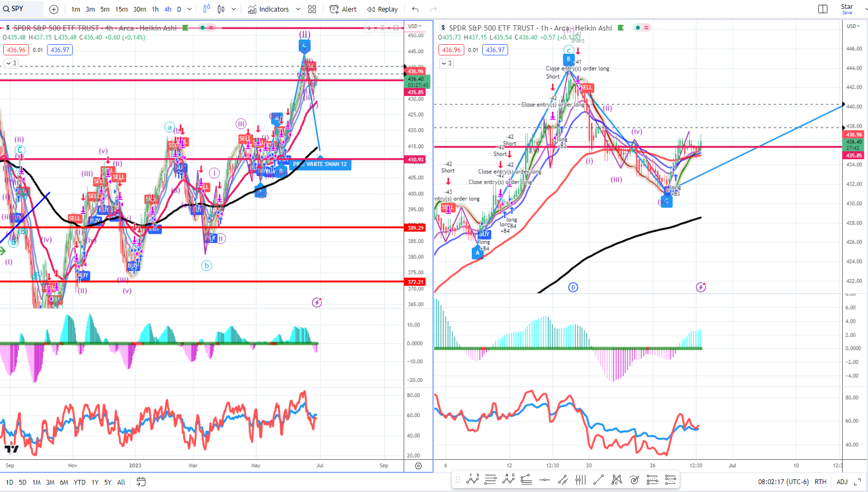Open USD currency dropdown on right chart
This screenshot has width=868, height=492.
tap(853, 26)
